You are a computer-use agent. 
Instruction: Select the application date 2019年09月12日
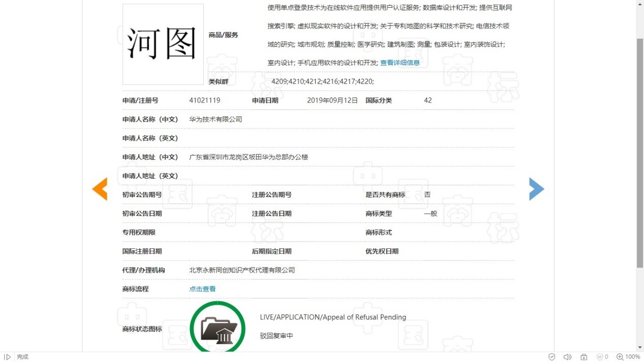[332, 101]
